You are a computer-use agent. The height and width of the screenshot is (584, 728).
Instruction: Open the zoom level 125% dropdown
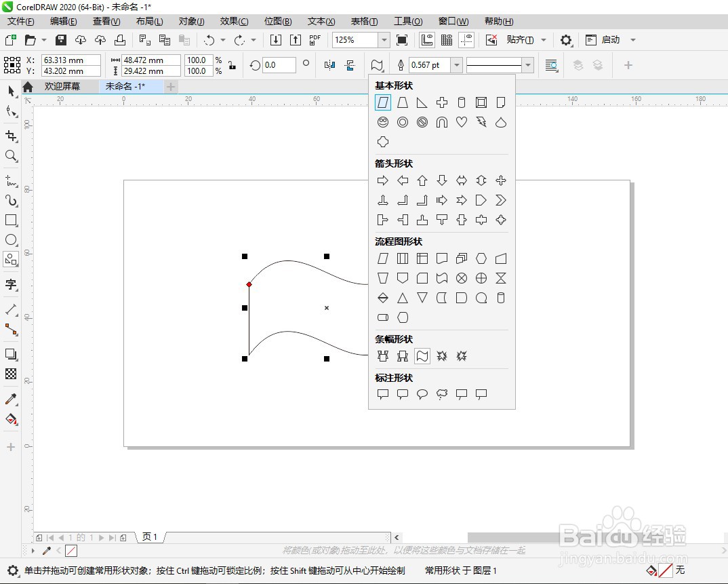pos(384,40)
